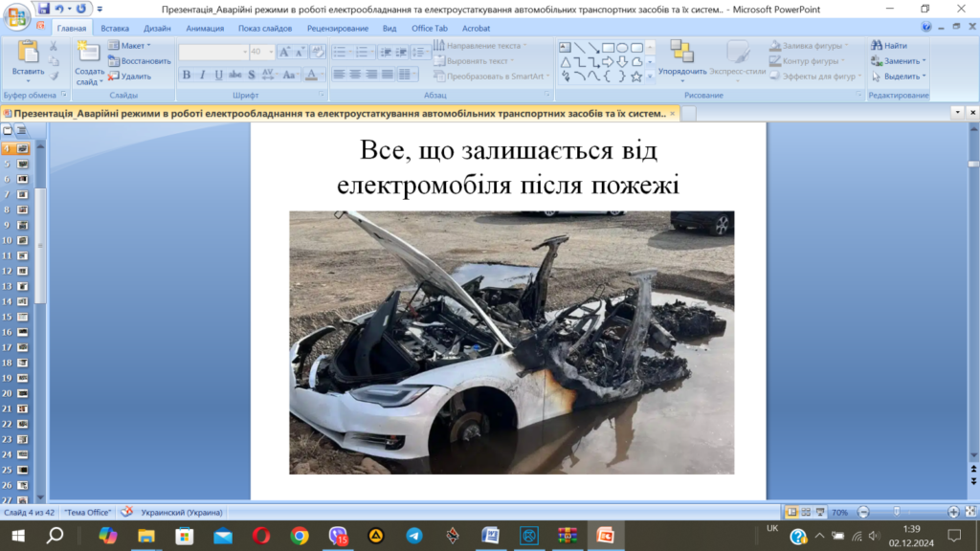The width and height of the screenshot is (980, 551).
Task: Click the Undo arrow in quick access toolbar
Action: [x=59, y=9]
